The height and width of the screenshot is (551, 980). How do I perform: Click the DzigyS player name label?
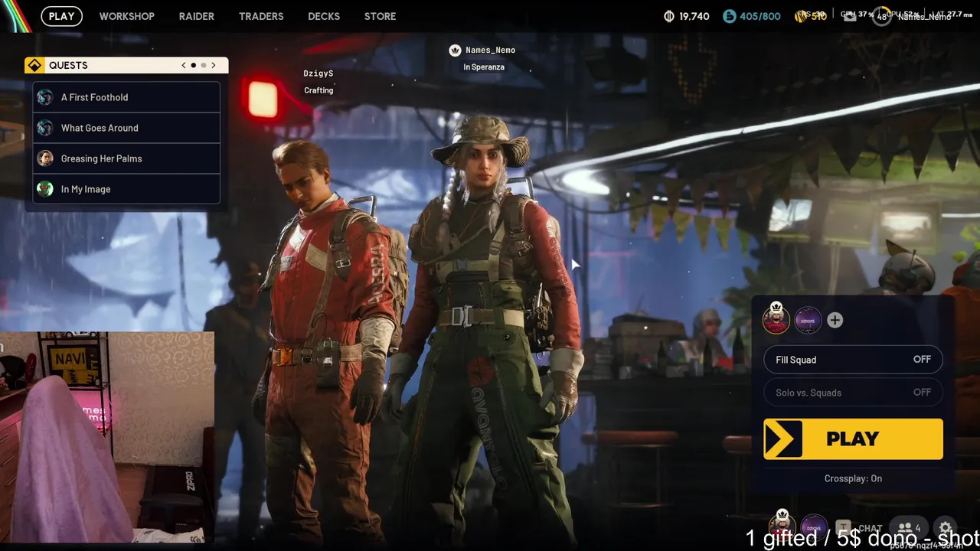[318, 73]
